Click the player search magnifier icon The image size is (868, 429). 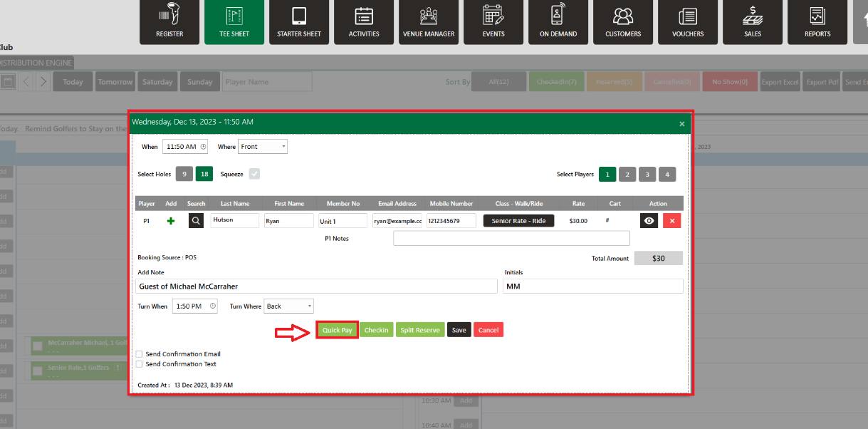point(196,221)
